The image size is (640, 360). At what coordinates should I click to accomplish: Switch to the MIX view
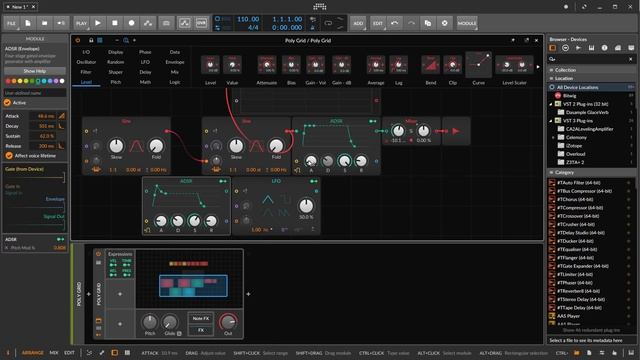click(54, 353)
